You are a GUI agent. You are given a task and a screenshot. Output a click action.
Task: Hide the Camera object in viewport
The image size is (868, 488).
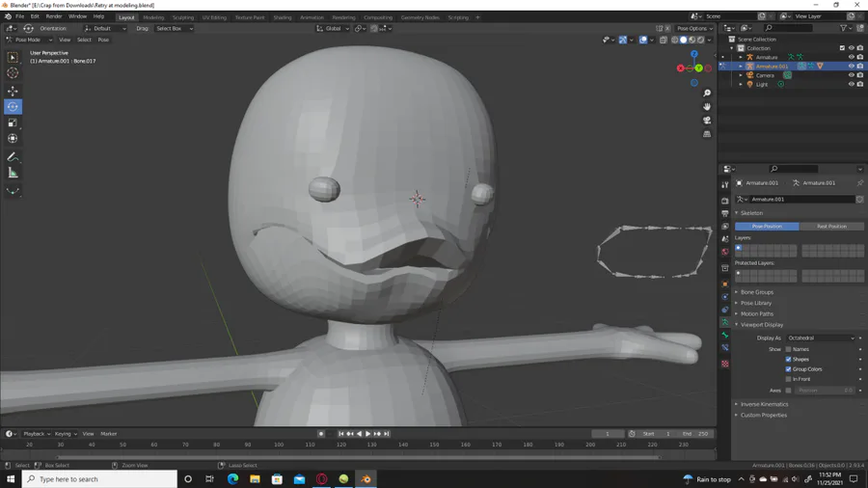pos(852,75)
